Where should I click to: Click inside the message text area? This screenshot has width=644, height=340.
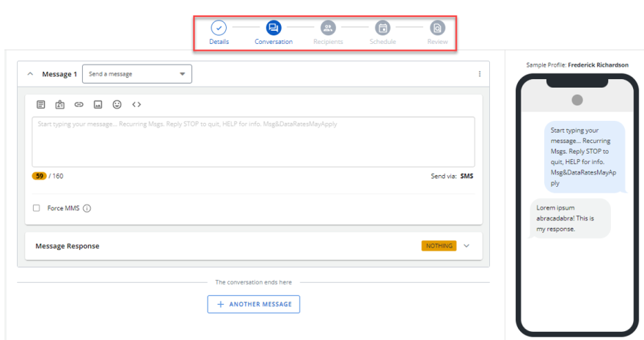[253, 143]
